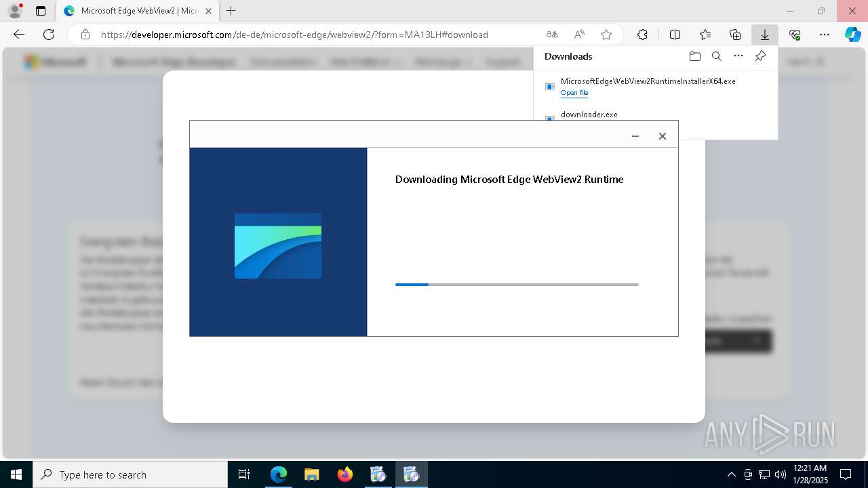This screenshot has height=488, width=868.
Task: Minimize the Edge browser window
Action: tap(790, 11)
